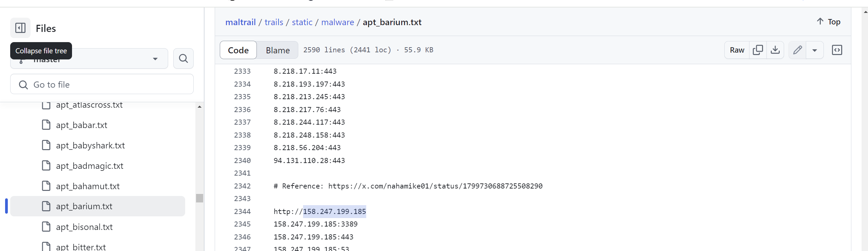Select line number 2342

click(x=242, y=186)
